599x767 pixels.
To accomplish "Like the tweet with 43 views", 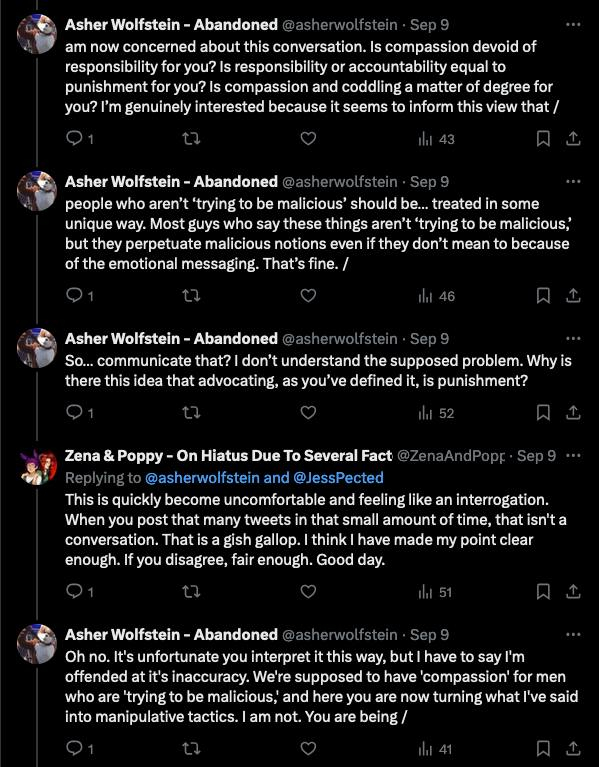I will tap(308, 139).
